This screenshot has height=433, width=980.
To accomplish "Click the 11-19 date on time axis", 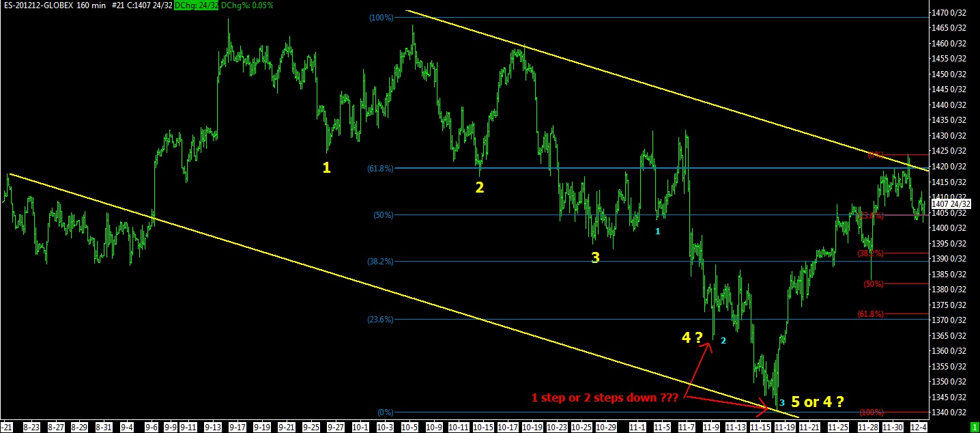I will click(784, 427).
